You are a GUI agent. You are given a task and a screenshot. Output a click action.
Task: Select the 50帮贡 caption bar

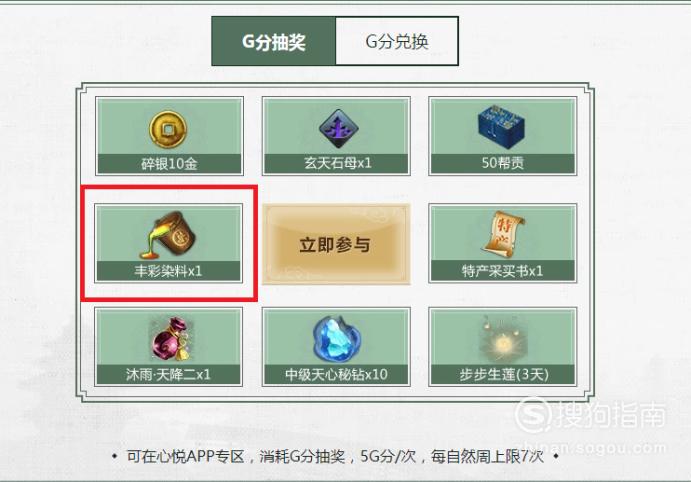pyautogui.click(x=503, y=163)
